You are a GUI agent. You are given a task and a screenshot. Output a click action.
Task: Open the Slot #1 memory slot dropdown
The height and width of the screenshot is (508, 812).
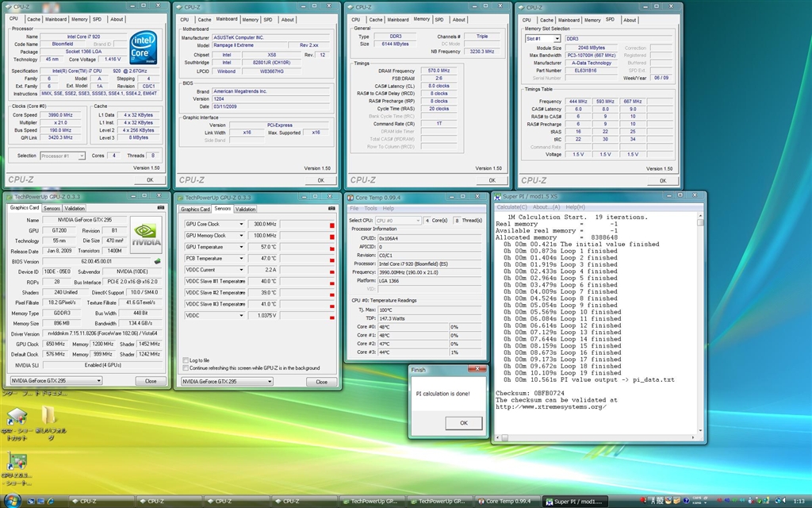click(x=557, y=38)
